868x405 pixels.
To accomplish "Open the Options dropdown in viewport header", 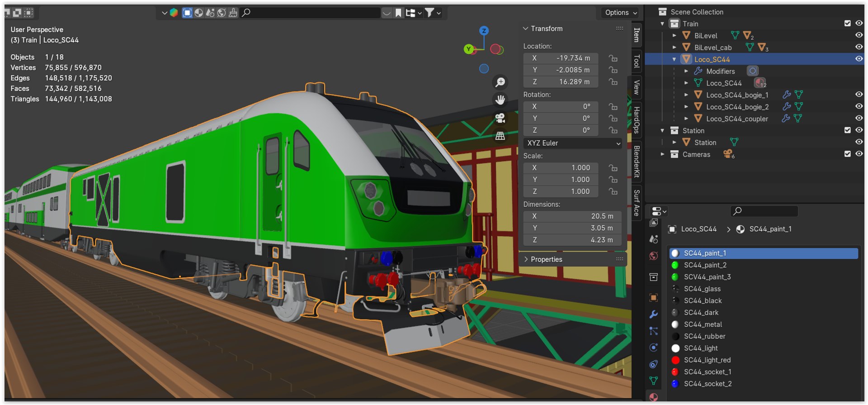I will 621,13.
